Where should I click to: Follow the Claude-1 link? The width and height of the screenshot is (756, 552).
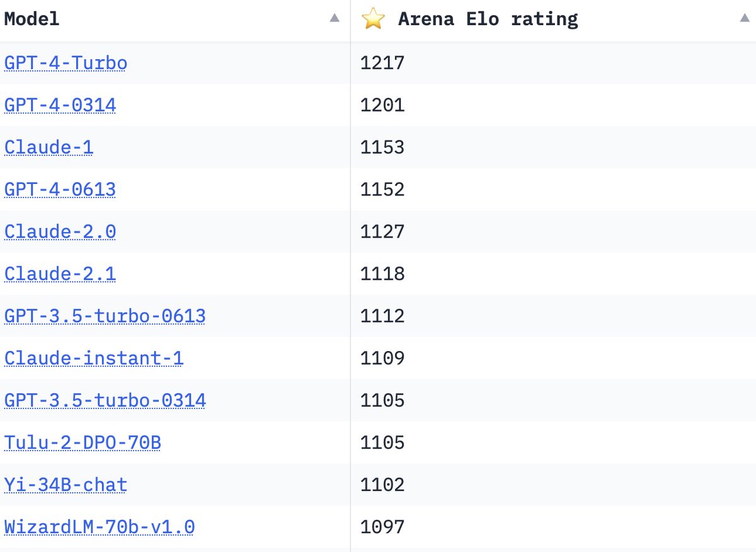point(49,147)
